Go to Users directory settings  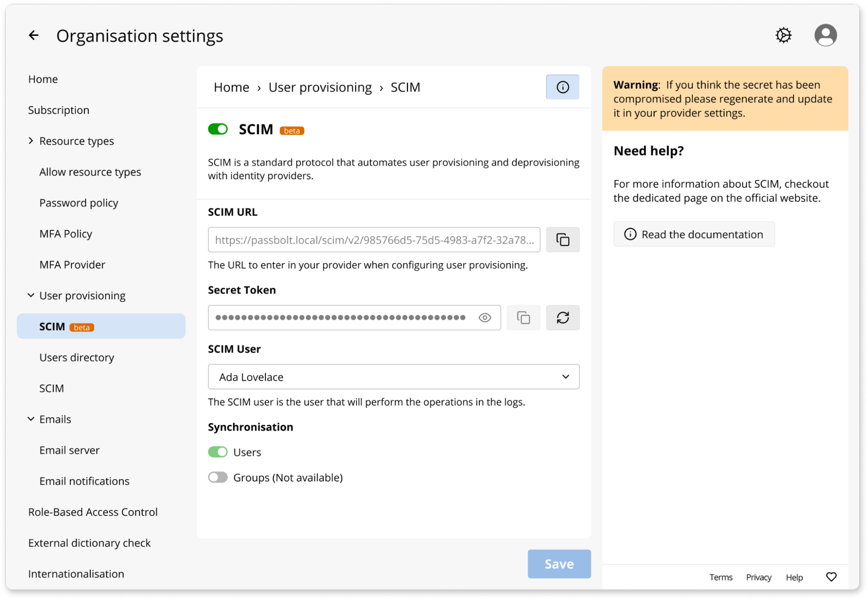(76, 357)
